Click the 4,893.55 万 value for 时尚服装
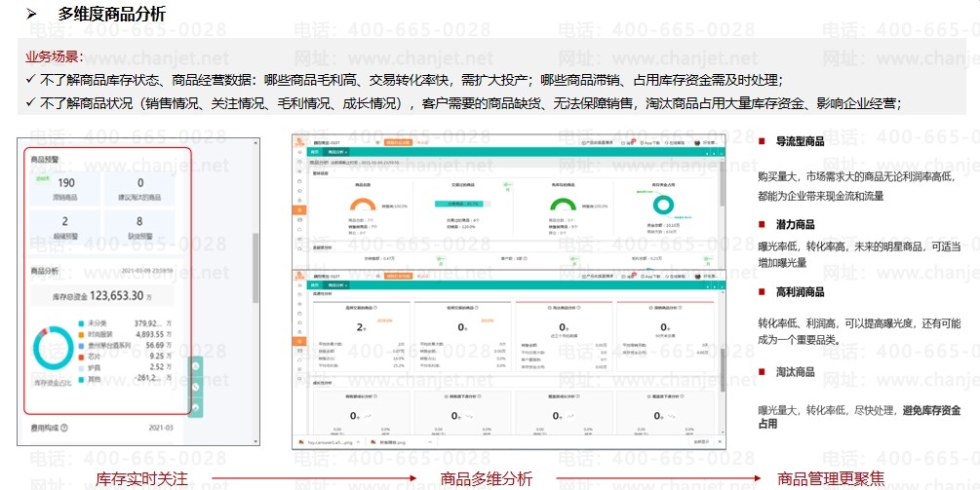 click(153, 334)
